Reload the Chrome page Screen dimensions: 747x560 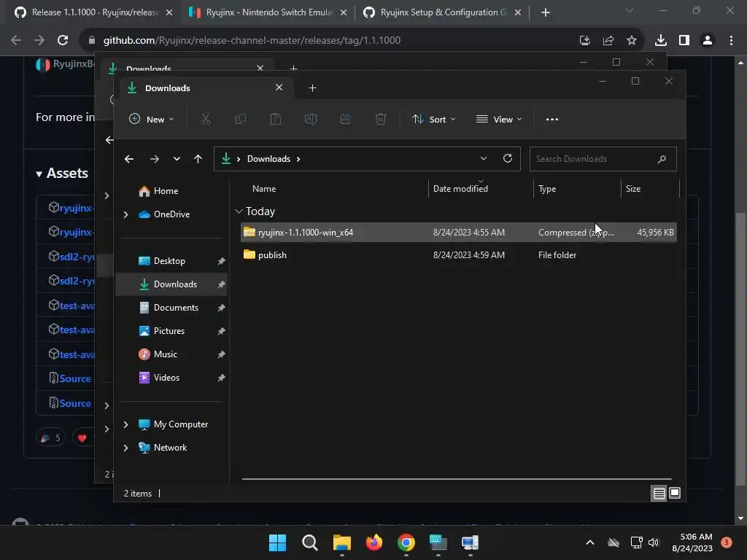[x=63, y=41]
